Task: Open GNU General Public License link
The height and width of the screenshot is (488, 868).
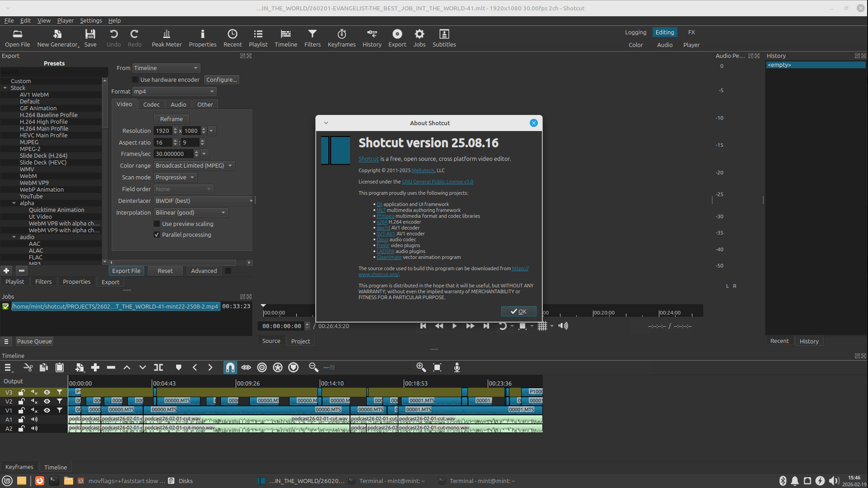Action: [x=437, y=182]
